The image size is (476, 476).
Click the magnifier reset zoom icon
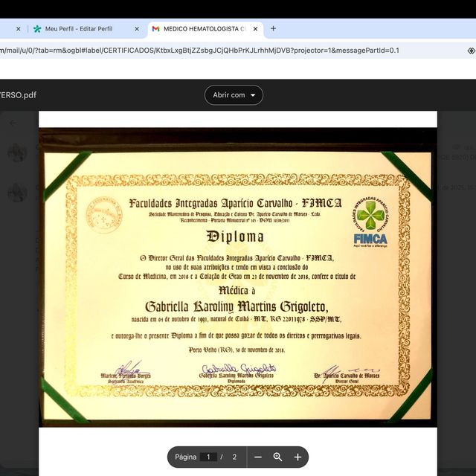[277, 457]
